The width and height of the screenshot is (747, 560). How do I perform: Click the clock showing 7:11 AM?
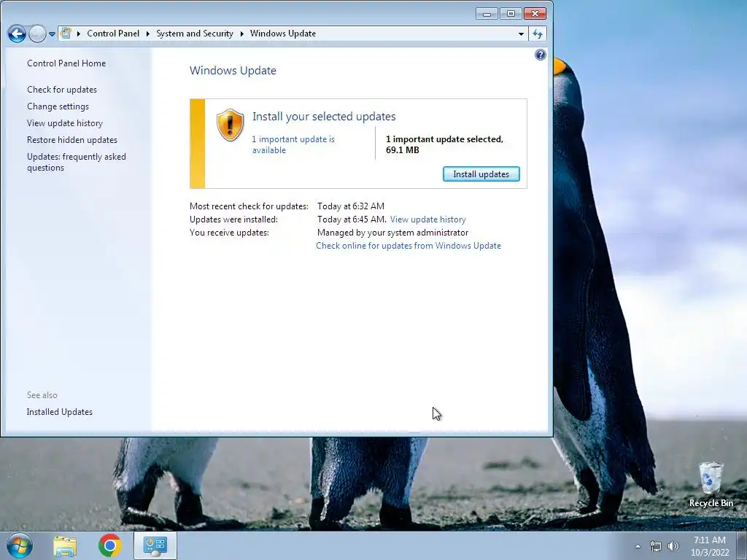click(710, 546)
